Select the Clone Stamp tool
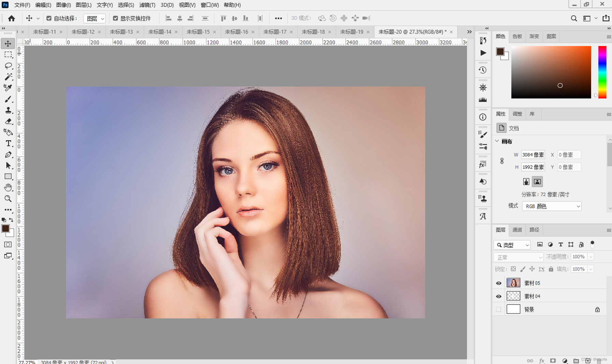 pos(8,110)
